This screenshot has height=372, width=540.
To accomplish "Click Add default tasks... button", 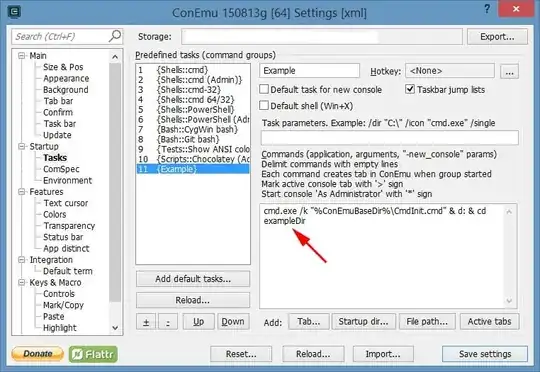I will coord(193,279).
